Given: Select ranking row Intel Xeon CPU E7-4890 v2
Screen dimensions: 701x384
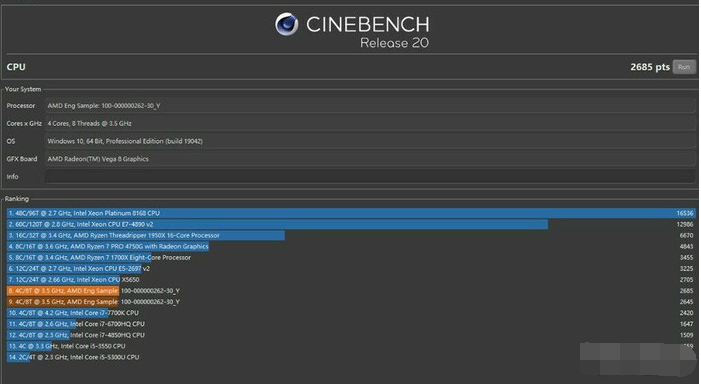Looking at the screenshot, I should [351, 224].
